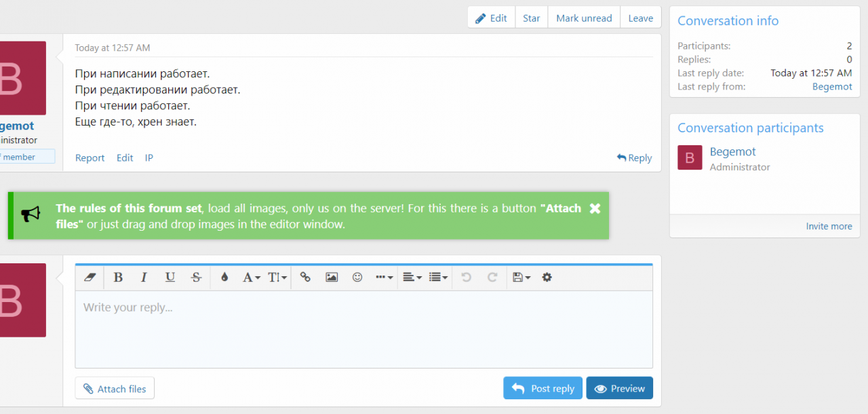Open the save draft dropdown
The width and height of the screenshot is (868, 414).
[x=521, y=277]
